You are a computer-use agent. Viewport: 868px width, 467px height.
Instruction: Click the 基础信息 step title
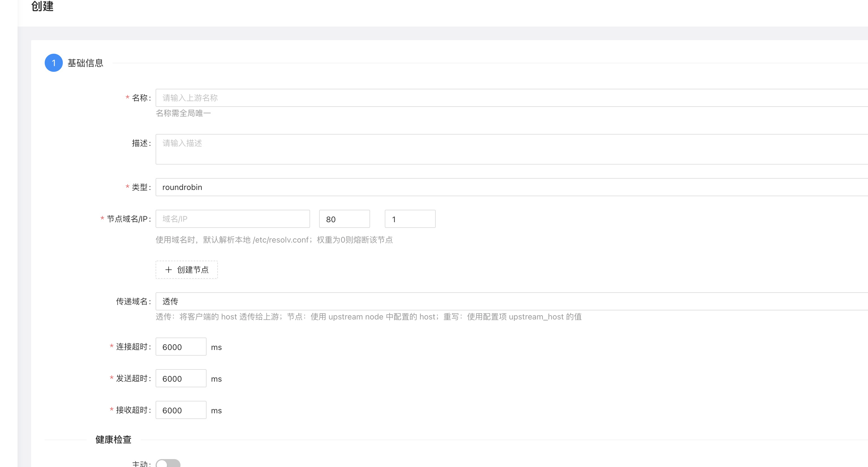point(85,63)
